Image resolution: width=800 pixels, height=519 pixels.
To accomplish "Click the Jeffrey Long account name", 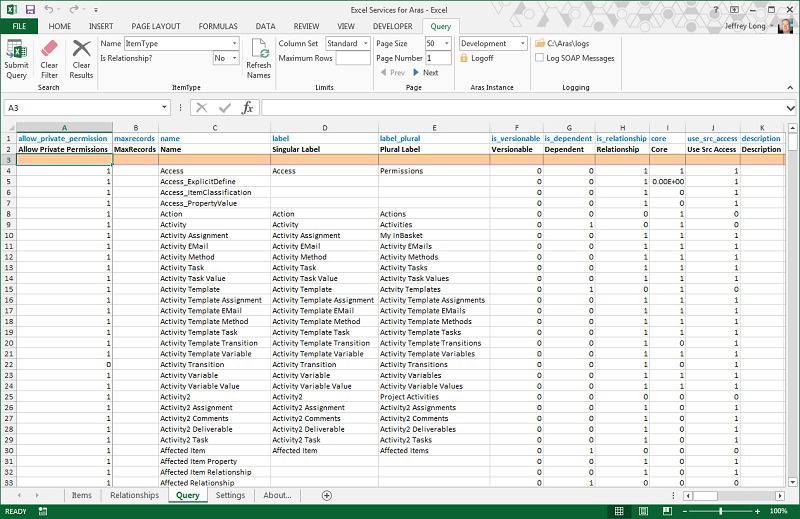I will (745, 26).
